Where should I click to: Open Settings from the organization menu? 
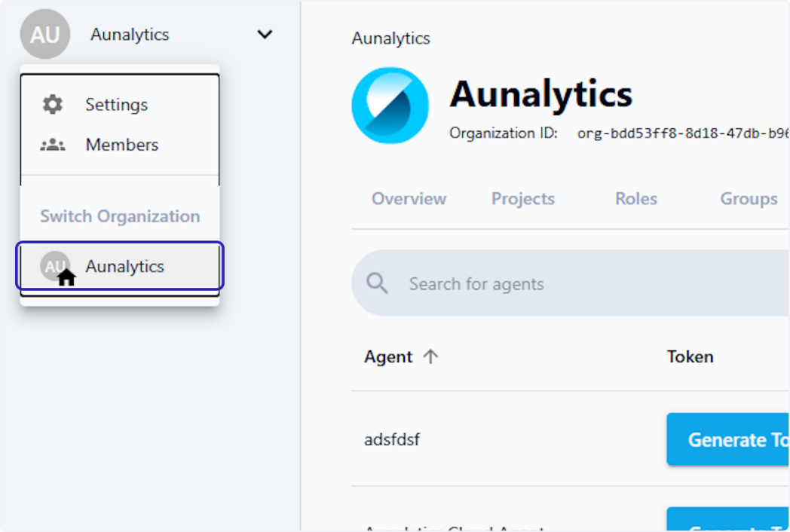[120, 105]
